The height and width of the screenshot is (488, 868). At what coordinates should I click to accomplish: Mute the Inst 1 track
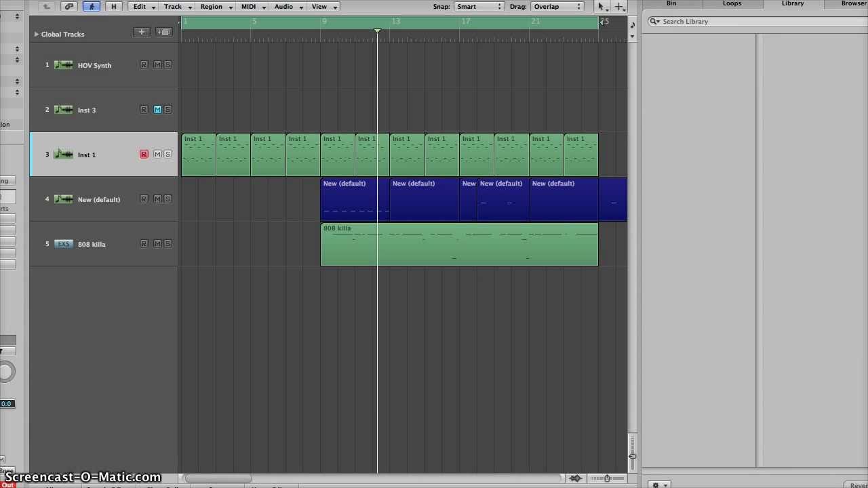pos(157,155)
